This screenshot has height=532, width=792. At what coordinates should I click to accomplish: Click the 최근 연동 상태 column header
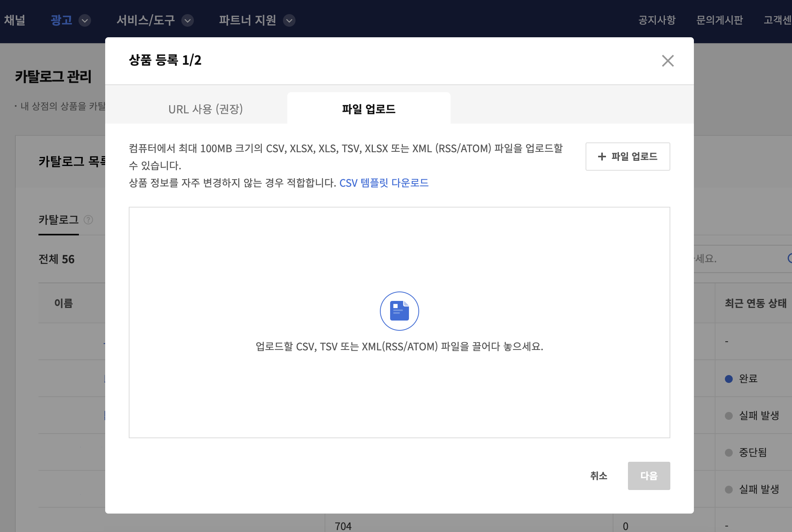756,303
